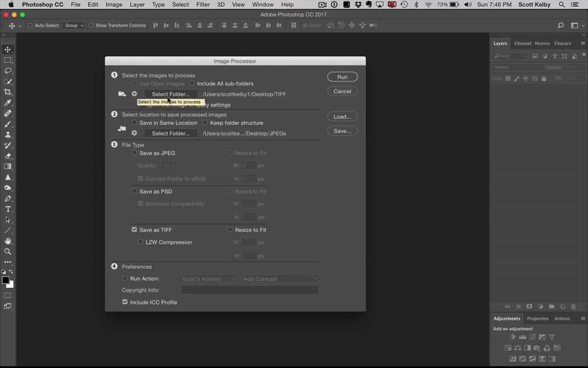
Task: Click the Run button
Action: point(343,77)
